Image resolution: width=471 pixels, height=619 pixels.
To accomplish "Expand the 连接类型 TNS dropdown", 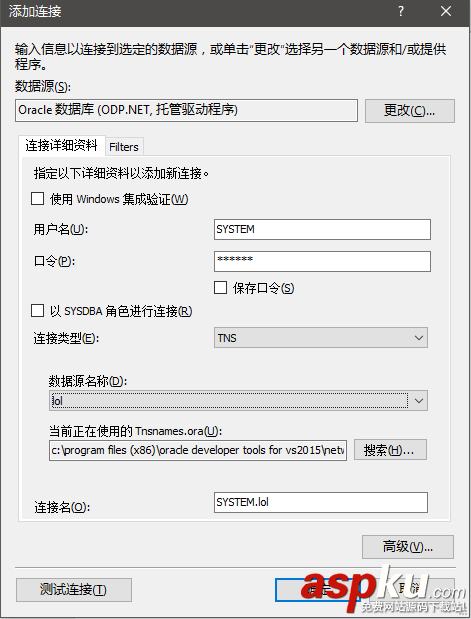I will point(321,338).
